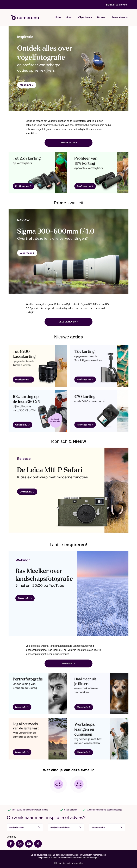This screenshot has height=868, width=137.
Task: Open the Instagram social icon
Action: (x=20, y=843)
